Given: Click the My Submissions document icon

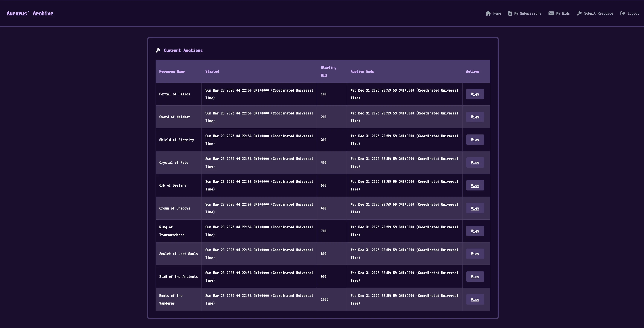Looking at the screenshot, I should click(x=510, y=13).
